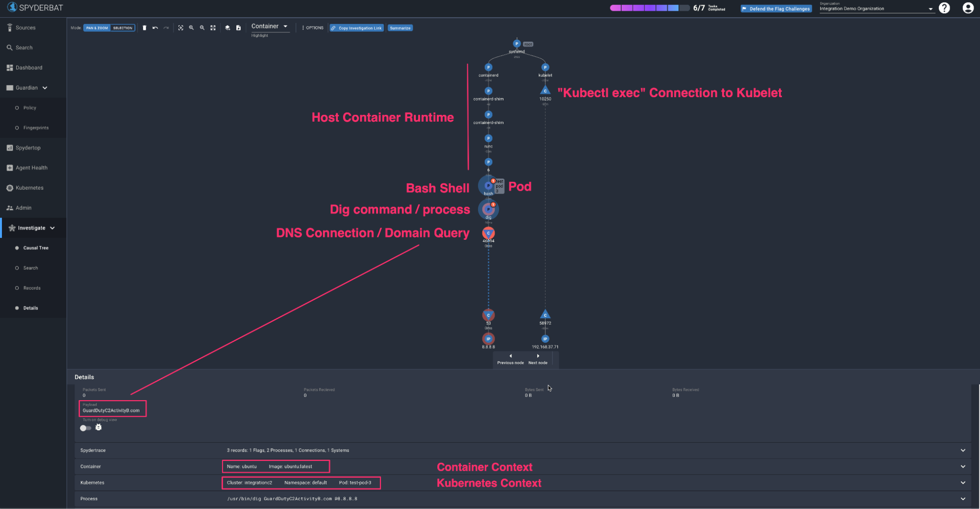Expand the Kubernetes details row chevron
Image resolution: width=980 pixels, height=509 pixels.
[963, 483]
